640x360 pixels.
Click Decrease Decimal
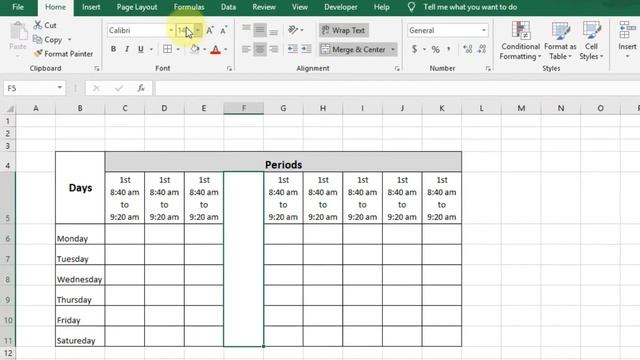click(482, 49)
